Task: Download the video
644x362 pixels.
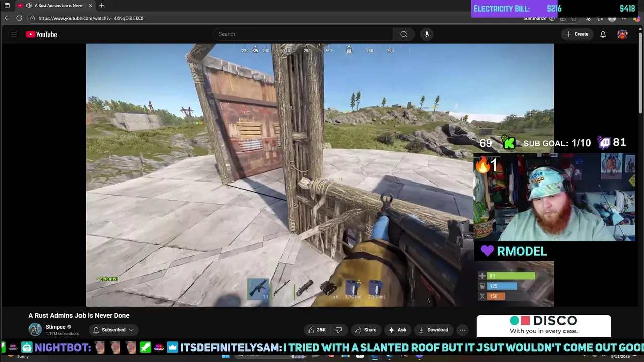Action: (433, 330)
